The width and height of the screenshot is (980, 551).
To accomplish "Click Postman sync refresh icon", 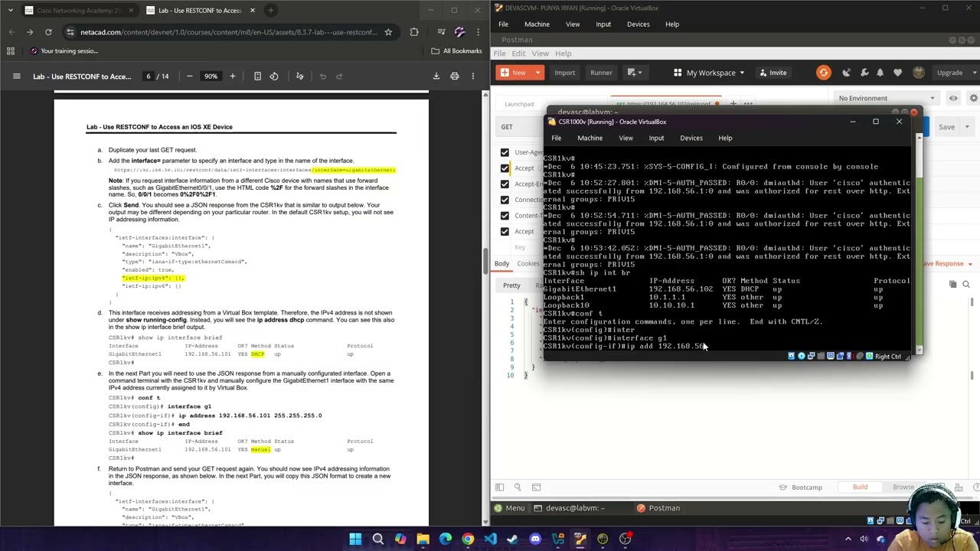I will [823, 73].
